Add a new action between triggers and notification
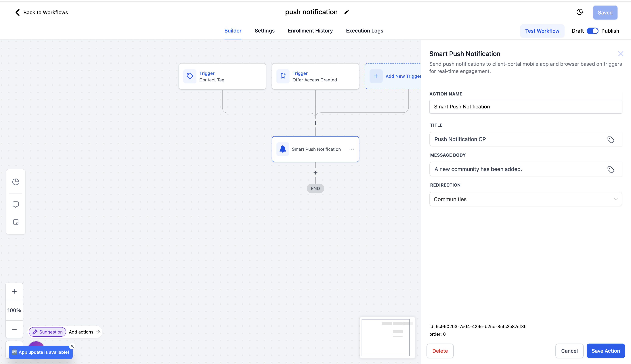 315,123
